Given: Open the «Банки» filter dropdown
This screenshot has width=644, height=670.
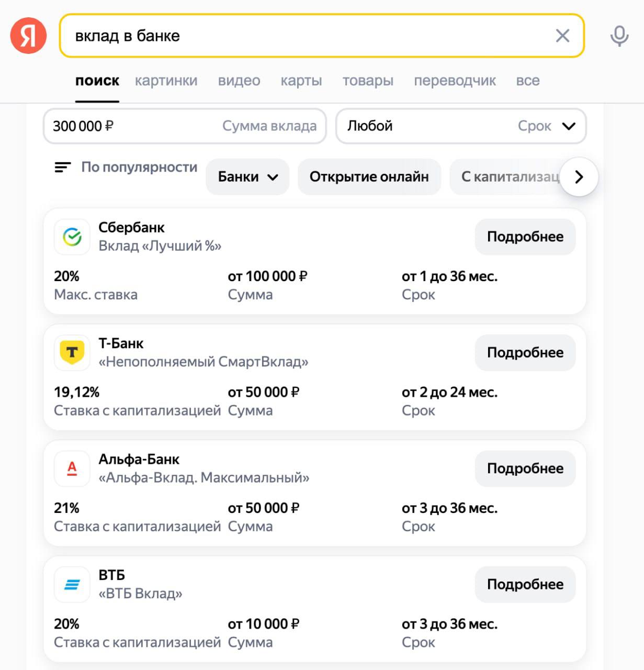Looking at the screenshot, I should tap(247, 177).
